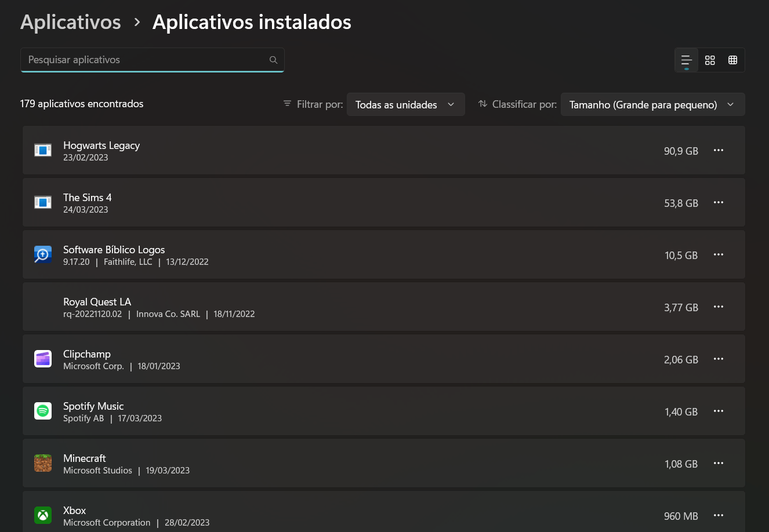Select The Sims 4 app name
Viewport: 769px width, 532px height.
tap(88, 198)
